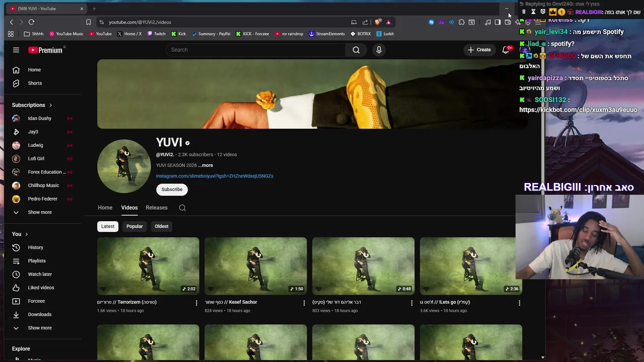Reload the page
644x362 pixels.
[x=31, y=22]
